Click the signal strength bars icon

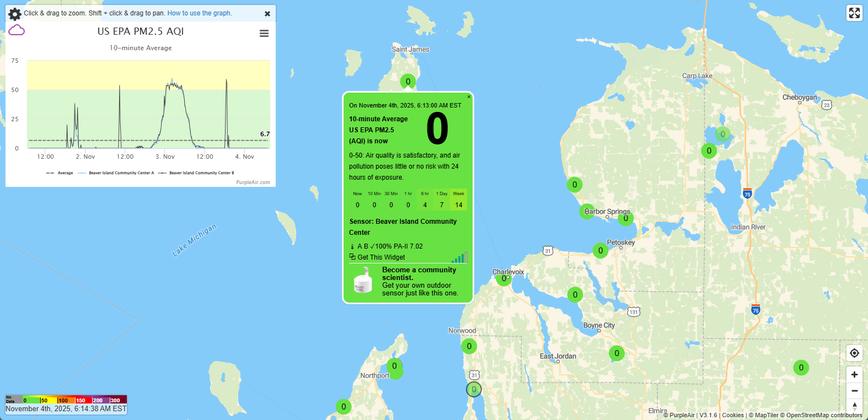pos(459,257)
